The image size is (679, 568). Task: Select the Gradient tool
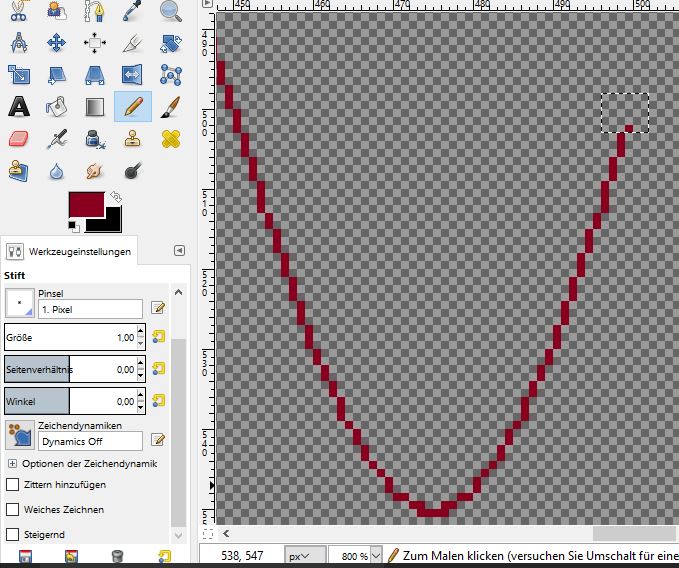tap(95, 106)
